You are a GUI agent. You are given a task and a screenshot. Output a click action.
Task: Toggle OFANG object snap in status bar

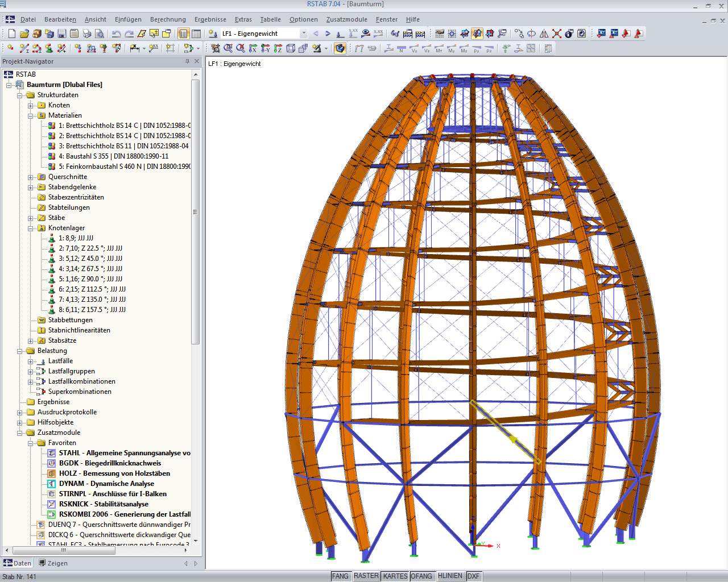(421, 576)
